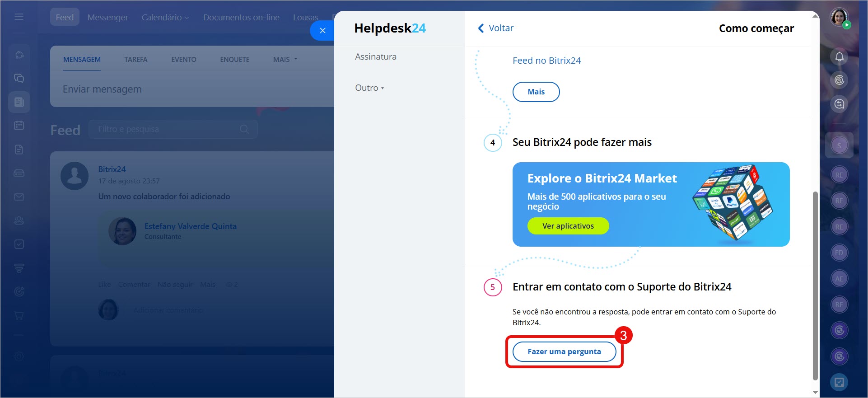Open the Calendário dropdown in top menu
Viewport: 868px width, 398px height.
click(165, 17)
